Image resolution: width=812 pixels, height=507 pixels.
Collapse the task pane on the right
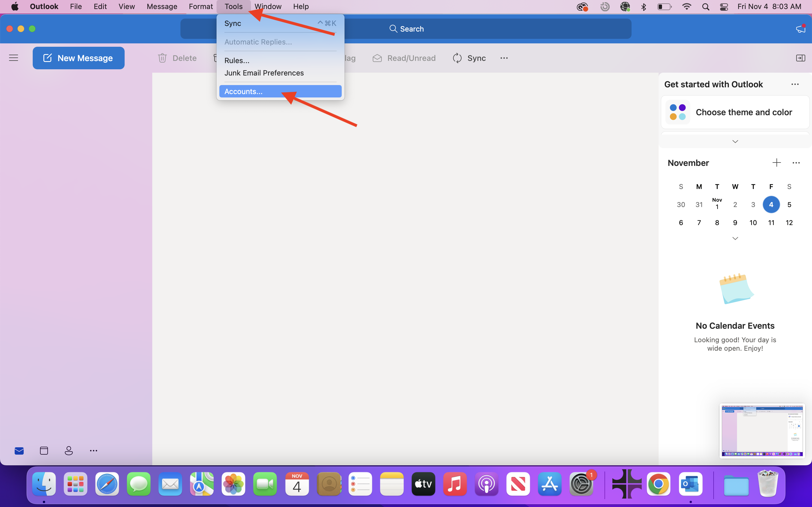(800, 58)
